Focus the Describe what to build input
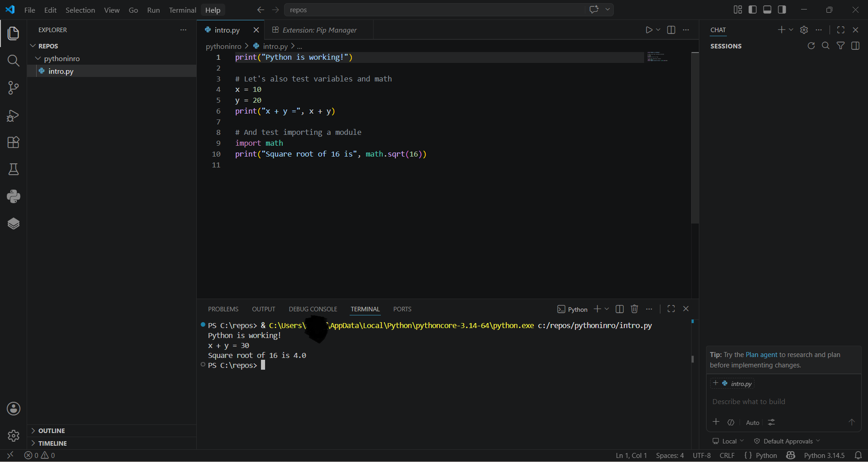Screen dimensions: 868x462 [783, 402]
